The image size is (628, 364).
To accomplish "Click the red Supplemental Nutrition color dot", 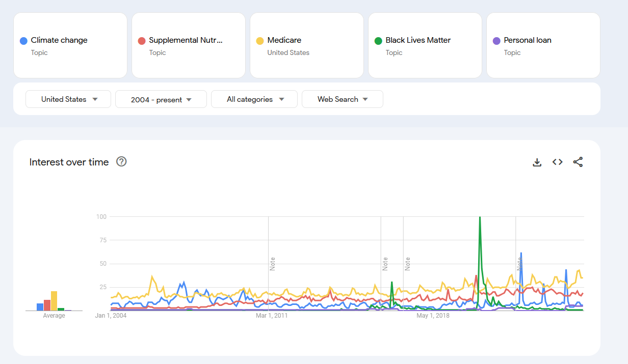I will point(142,41).
